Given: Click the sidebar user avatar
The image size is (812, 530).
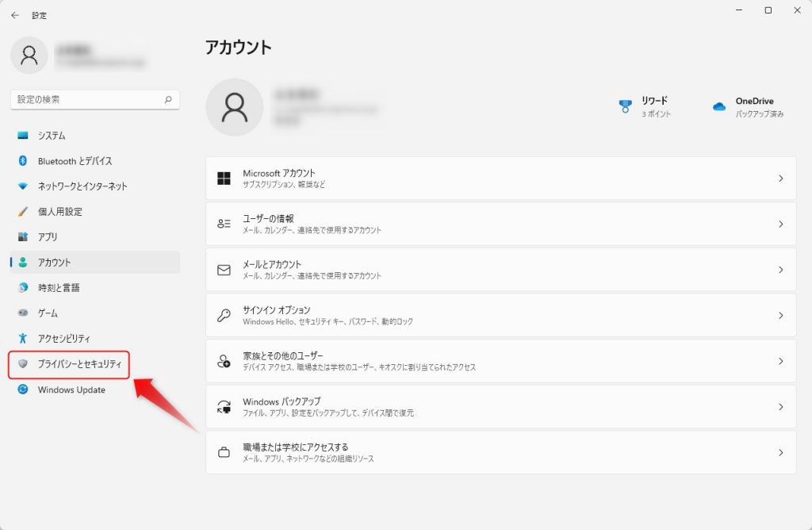Looking at the screenshot, I should pos(29,56).
